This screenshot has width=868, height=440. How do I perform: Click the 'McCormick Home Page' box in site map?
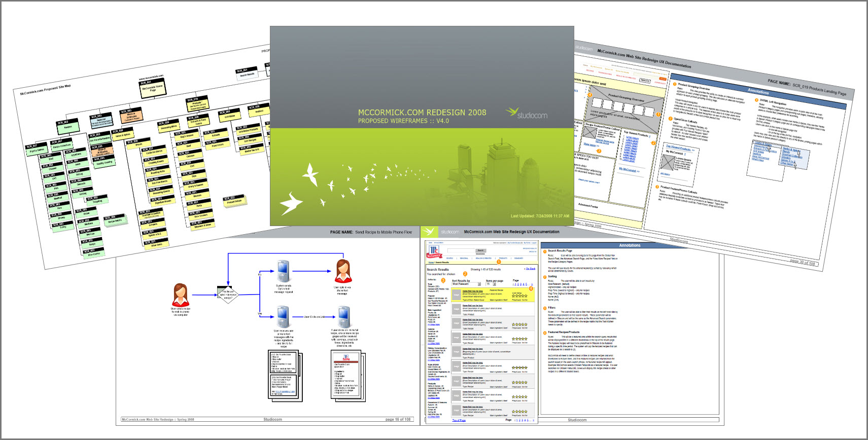pyautogui.click(x=152, y=88)
